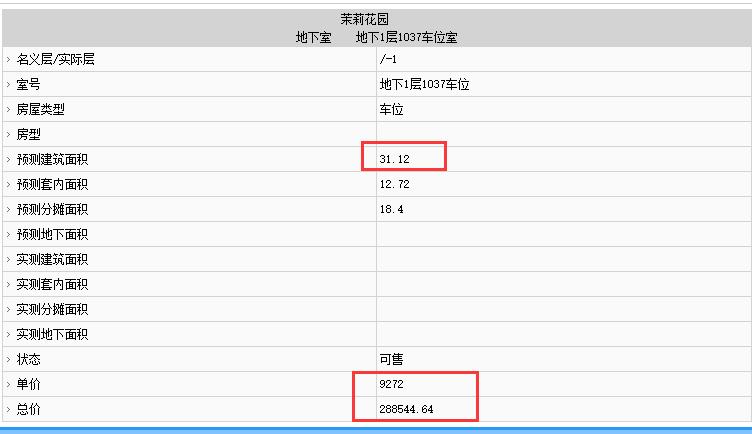The image size is (752, 434).
Task: Select the 实测建筑面积 label
Action: pyautogui.click(x=52, y=259)
